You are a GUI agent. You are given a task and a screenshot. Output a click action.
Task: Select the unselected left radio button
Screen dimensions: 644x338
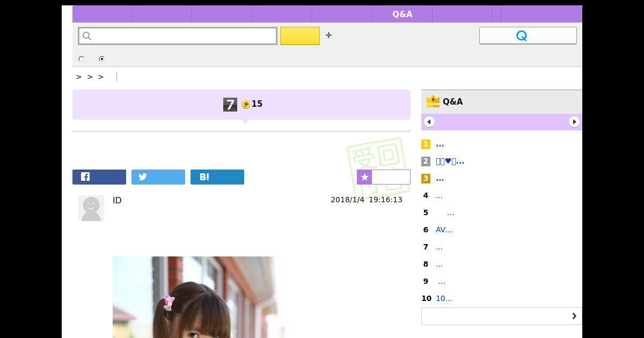click(82, 59)
